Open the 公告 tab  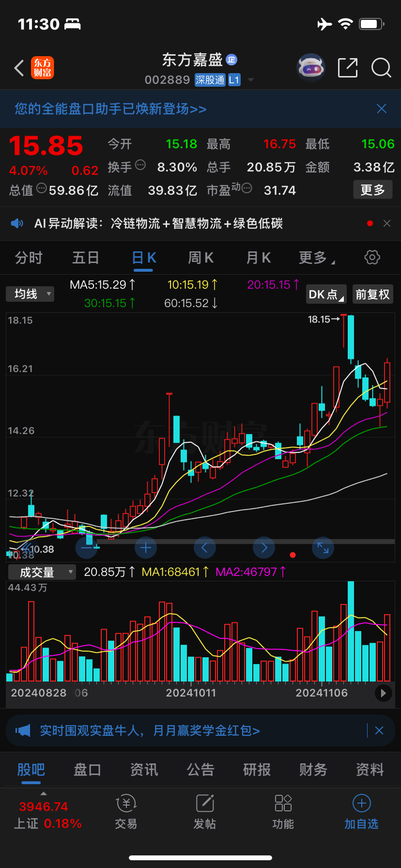click(x=200, y=770)
